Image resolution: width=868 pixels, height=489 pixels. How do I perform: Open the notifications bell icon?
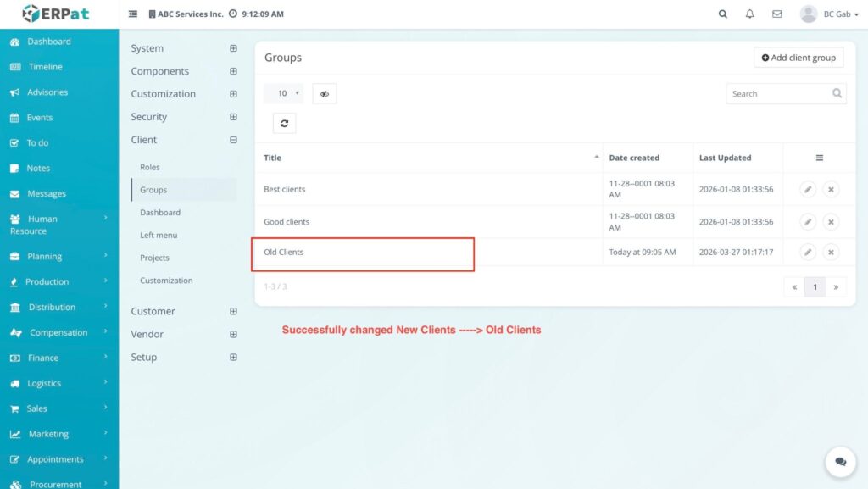pos(749,14)
